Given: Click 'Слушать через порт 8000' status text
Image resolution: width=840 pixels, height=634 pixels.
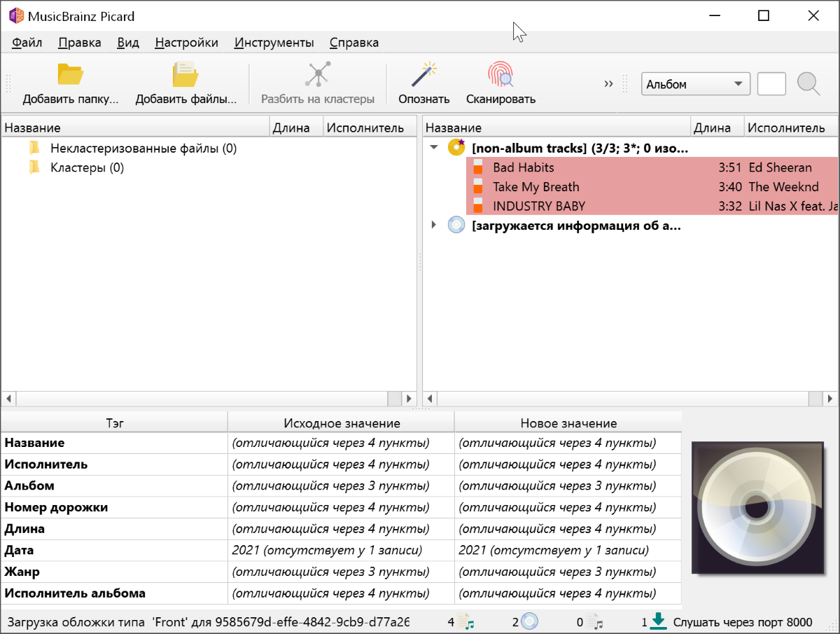Looking at the screenshot, I should pos(743,622).
